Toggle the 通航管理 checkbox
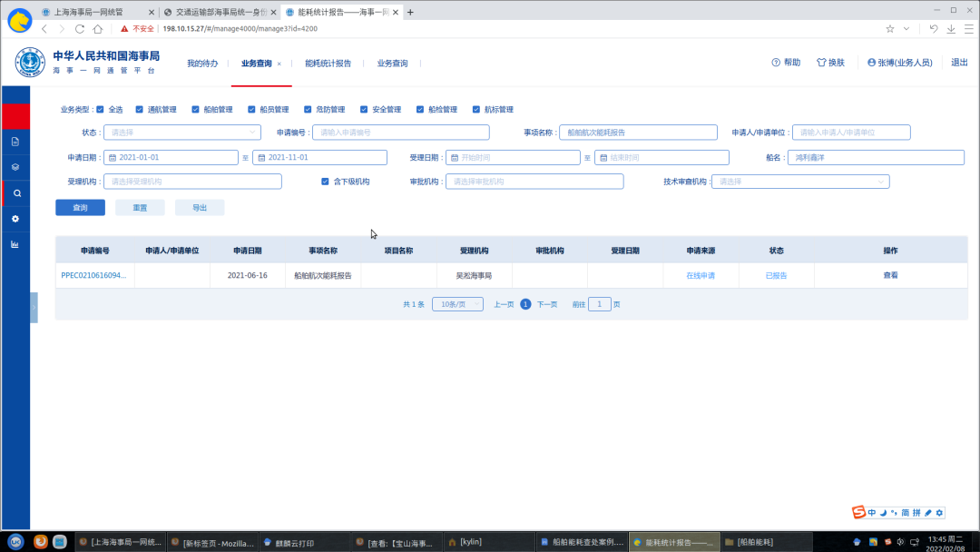Image resolution: width=980 pixels, height=552 pixels. (x=140, y=109)
